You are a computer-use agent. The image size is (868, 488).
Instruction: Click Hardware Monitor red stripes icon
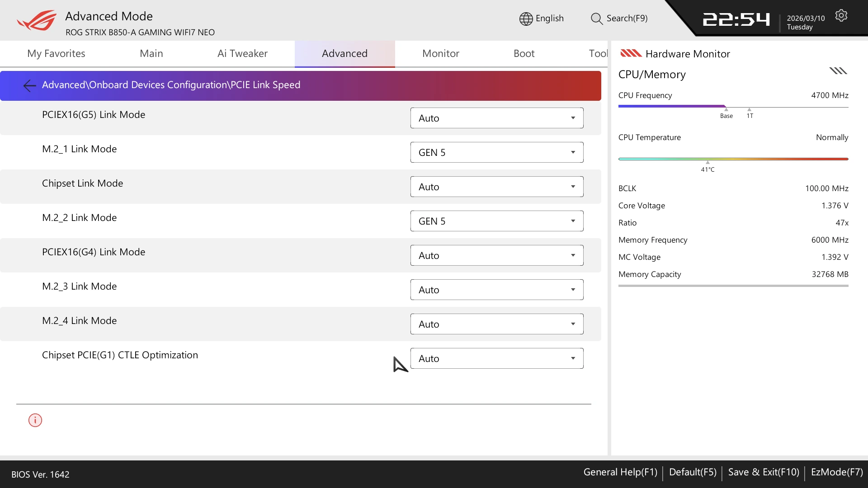[x=631, y=53]
